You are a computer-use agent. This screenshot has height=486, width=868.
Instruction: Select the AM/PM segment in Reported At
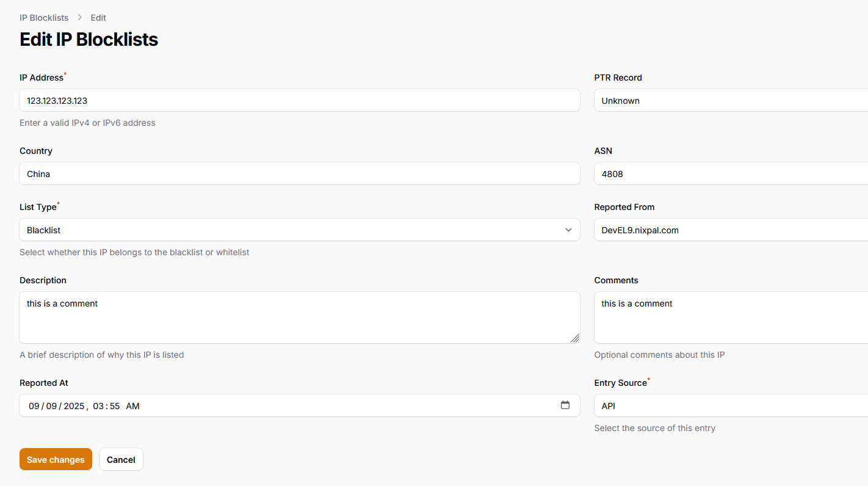tap(132, 406)
